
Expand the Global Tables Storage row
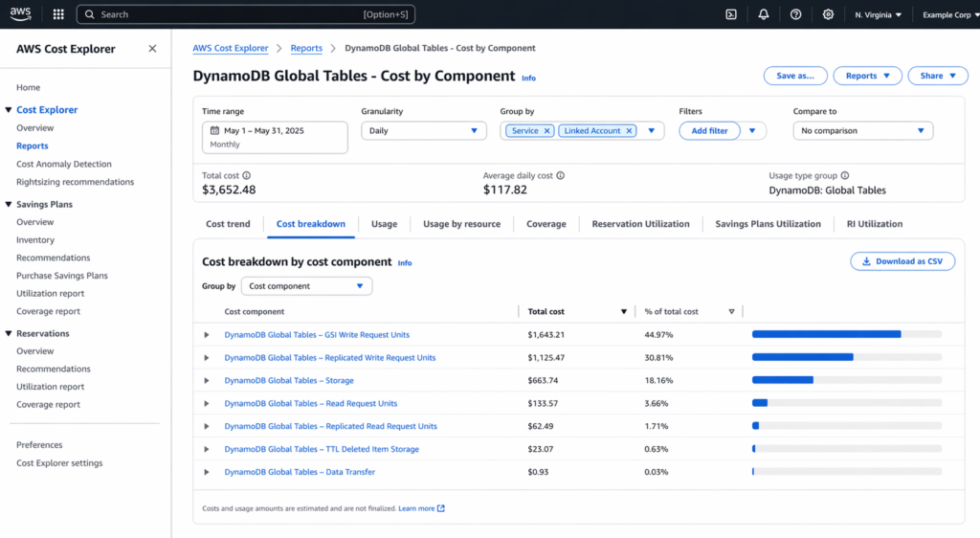207,381
